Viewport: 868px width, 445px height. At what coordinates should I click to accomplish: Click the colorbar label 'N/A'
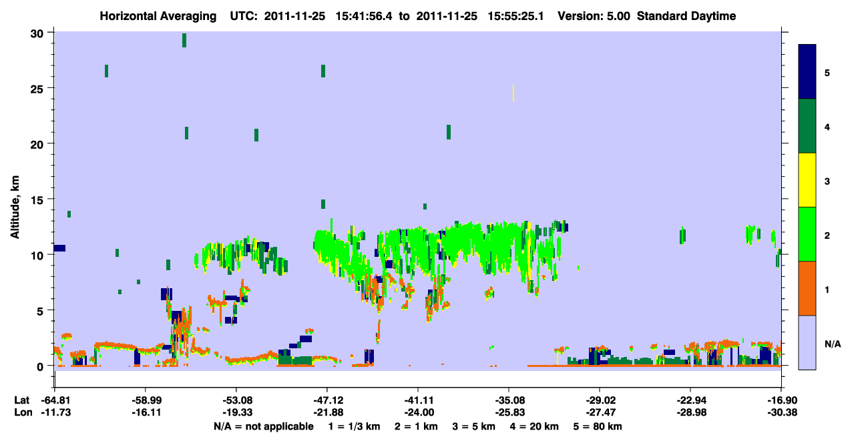[832, 344]
